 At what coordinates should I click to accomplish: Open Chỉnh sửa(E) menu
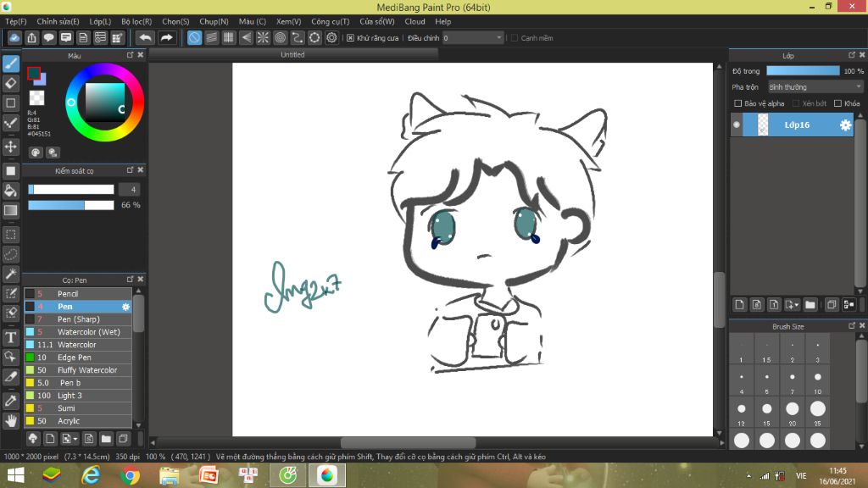coord(58,21)
